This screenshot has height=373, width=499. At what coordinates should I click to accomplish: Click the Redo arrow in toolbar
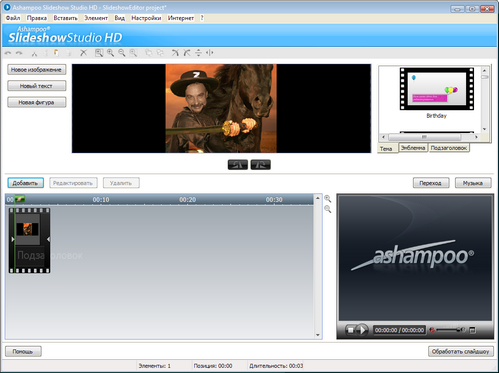pyautogui.click(x=19, y=53)
